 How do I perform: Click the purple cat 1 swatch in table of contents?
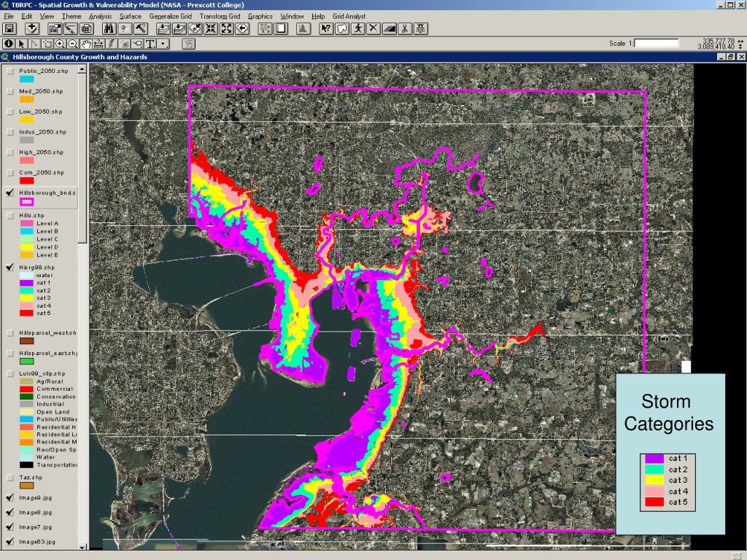click(26, 283)
